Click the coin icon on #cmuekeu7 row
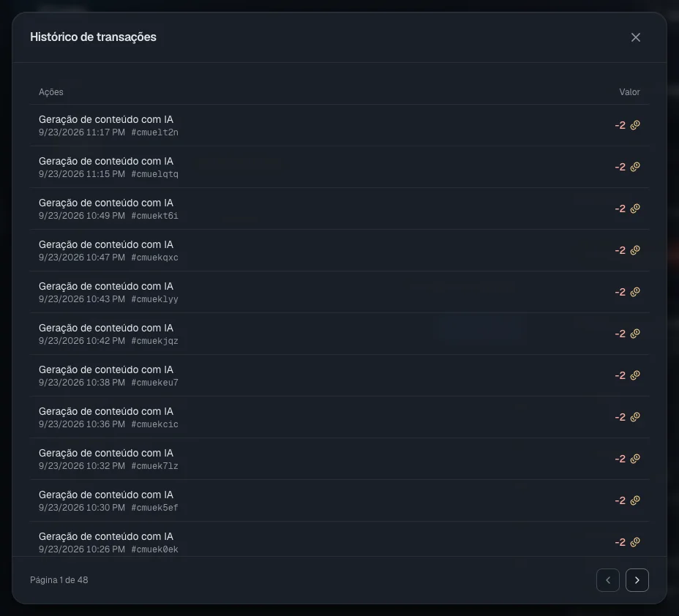Viewport: 679px width, 616px height. (635, 375)
